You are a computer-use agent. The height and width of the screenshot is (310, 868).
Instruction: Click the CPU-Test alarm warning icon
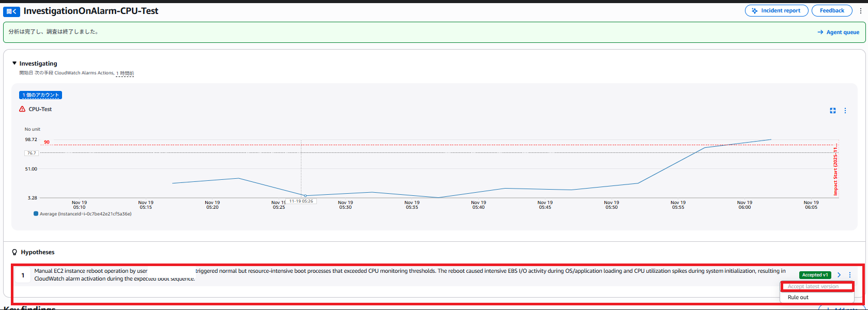(22, 109)
